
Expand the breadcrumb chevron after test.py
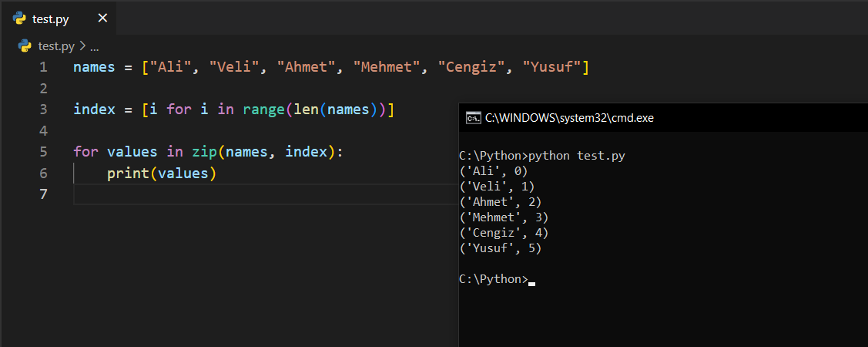(82, 46)
